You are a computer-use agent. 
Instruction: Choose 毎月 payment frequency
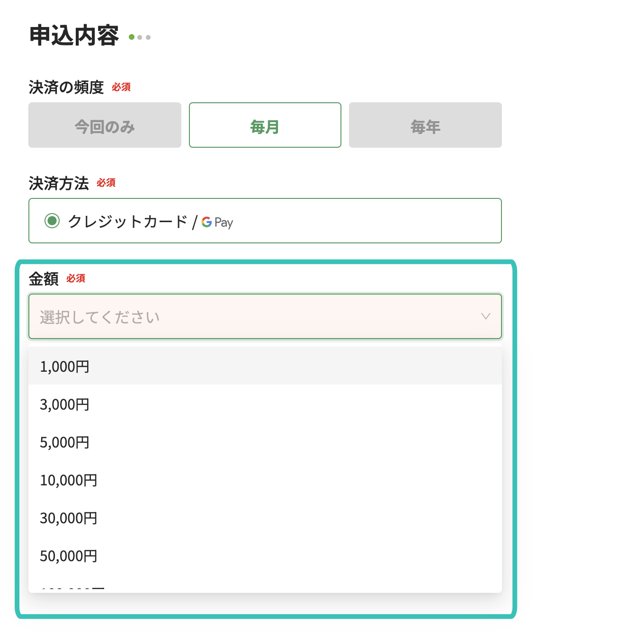click(265, 125)
